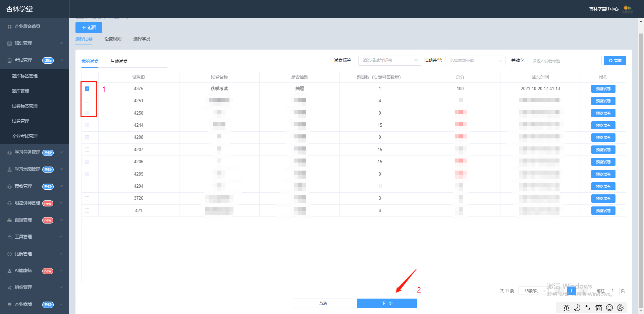Check the checkbox for exam 4244
This screenshot has height=314, width=644.
(87, 125)
